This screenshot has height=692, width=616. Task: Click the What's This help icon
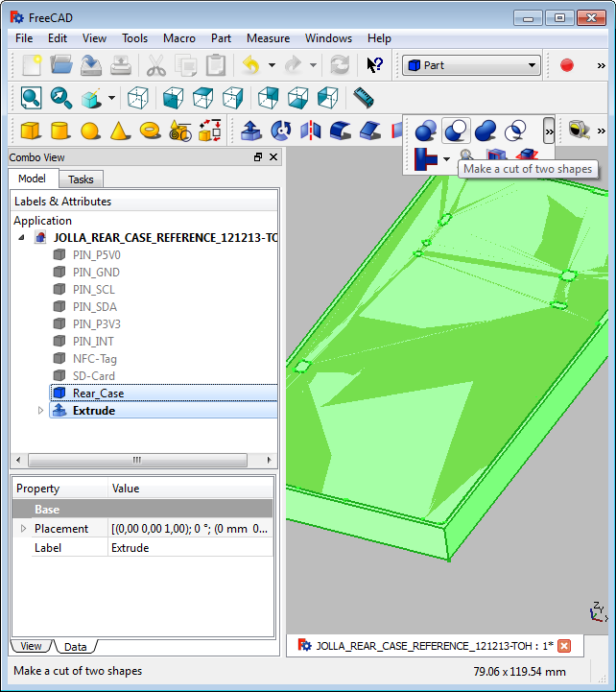coord(374,65)
